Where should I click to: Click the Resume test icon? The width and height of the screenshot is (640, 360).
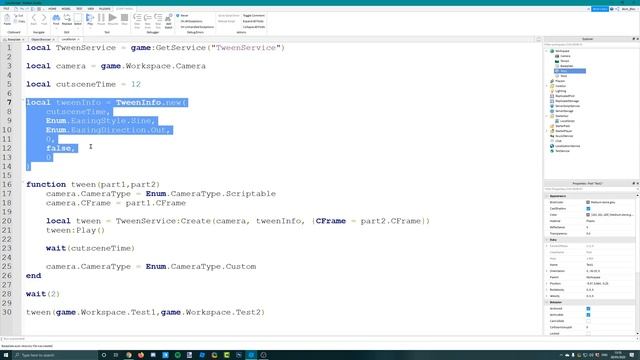[113, 19]
